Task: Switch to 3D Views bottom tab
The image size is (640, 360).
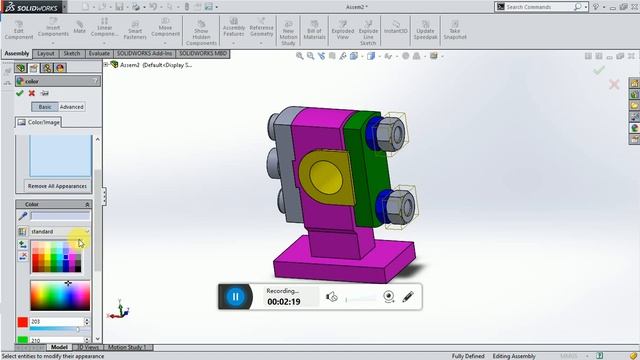Action: pyautogui.click(x=88, y=347)
